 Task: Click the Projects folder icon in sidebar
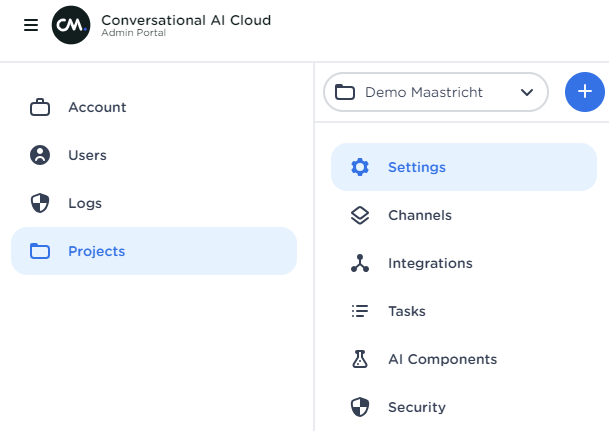tap(40, 251)
